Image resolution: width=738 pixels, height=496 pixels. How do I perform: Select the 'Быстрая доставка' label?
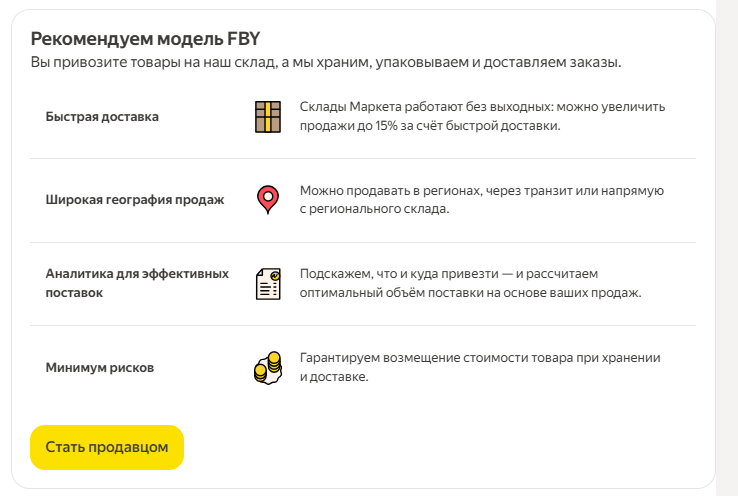[102, 117]
